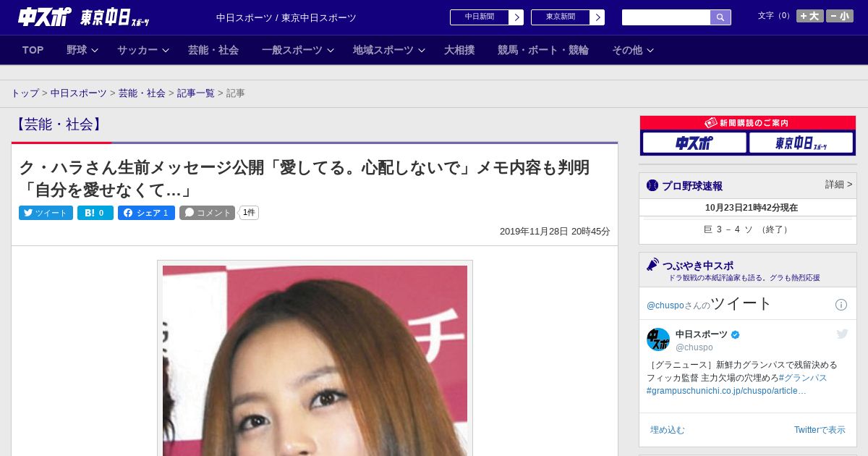Click the Twitter bird icon in the tweet

(842, 334)
